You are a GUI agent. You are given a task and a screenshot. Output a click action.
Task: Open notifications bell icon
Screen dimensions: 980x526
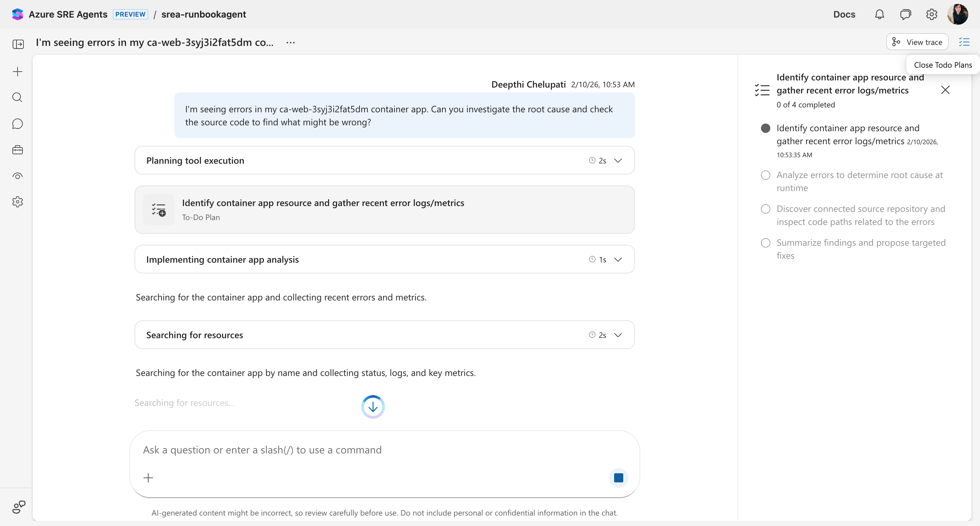pyautogui.click(x=879, y=14)
